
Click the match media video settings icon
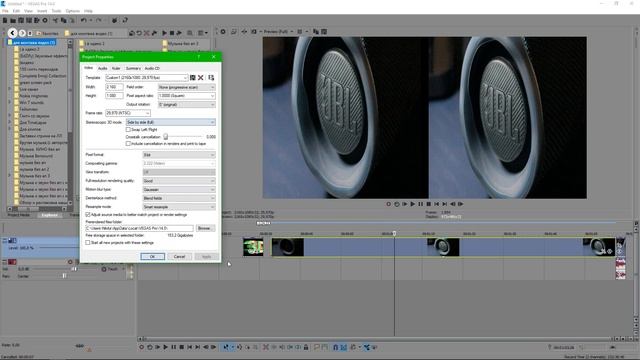[211, 78]
